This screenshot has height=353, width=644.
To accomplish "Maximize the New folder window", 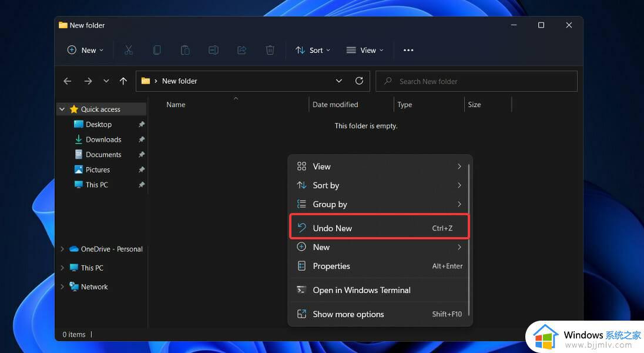I will point(541,25).
